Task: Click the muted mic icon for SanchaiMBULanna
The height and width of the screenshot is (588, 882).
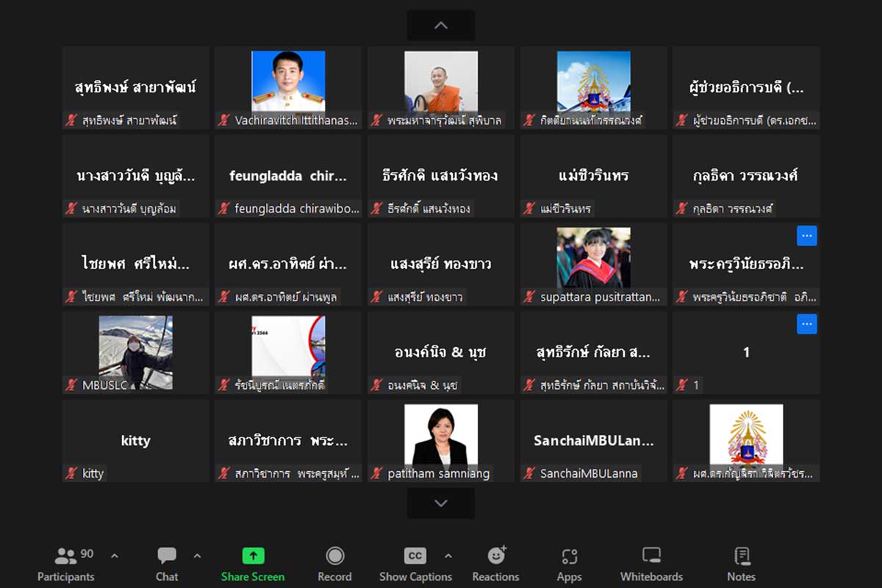Action: [x=529, y=473]
